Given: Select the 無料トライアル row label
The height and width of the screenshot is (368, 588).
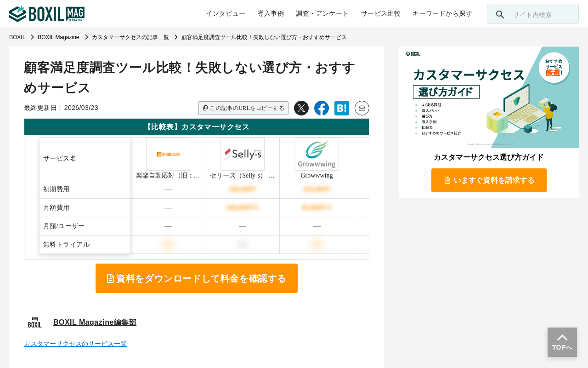Looking at the screenshot, I should pos(85,244).
